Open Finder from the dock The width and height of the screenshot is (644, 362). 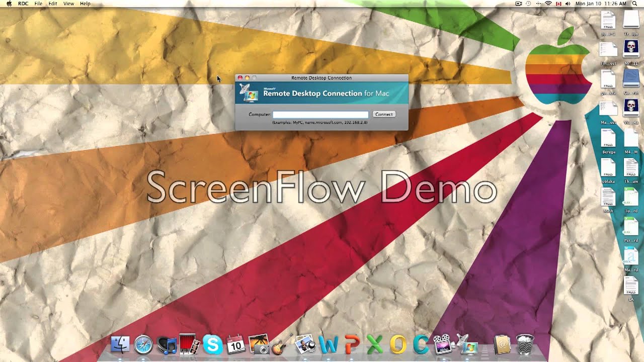tap(120, 345)
